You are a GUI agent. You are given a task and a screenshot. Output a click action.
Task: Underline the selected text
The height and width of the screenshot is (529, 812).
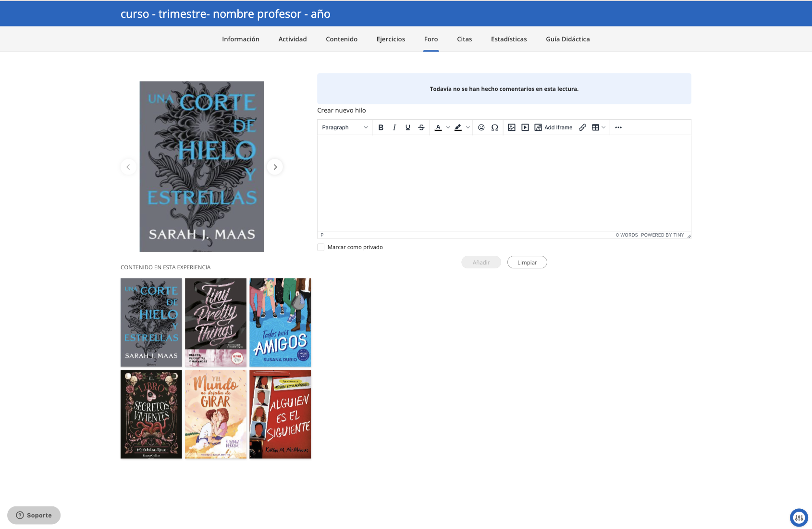click(408, 127)
